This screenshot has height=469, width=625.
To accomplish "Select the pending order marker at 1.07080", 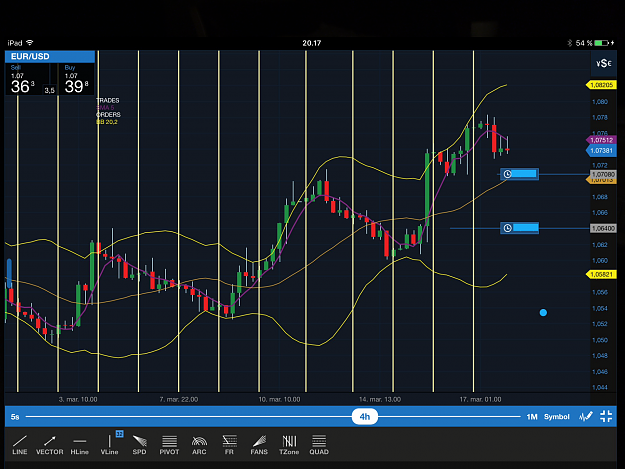I will (x=519, y=174).
